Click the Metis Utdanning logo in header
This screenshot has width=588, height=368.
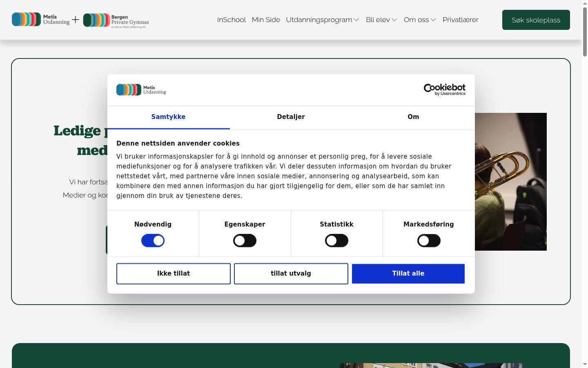click(41, 20)
